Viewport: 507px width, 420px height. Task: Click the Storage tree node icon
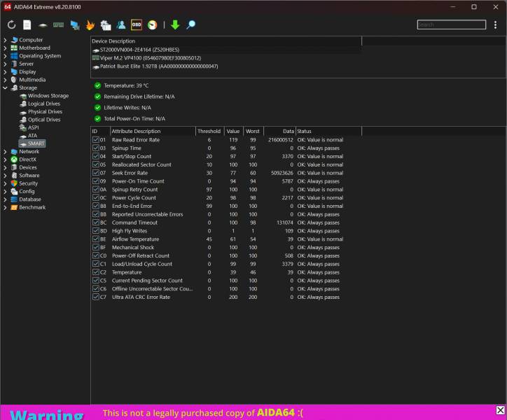tap(14, 88)
